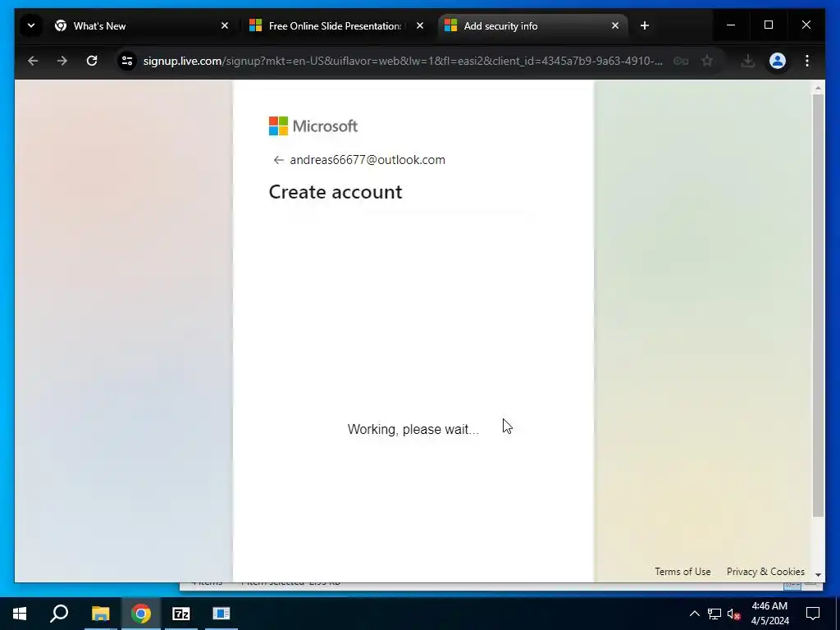Image resolution: width=840 pixels, height=630 pixels.
Task: Open Chrome downloads
Action: tap(748, 61)
